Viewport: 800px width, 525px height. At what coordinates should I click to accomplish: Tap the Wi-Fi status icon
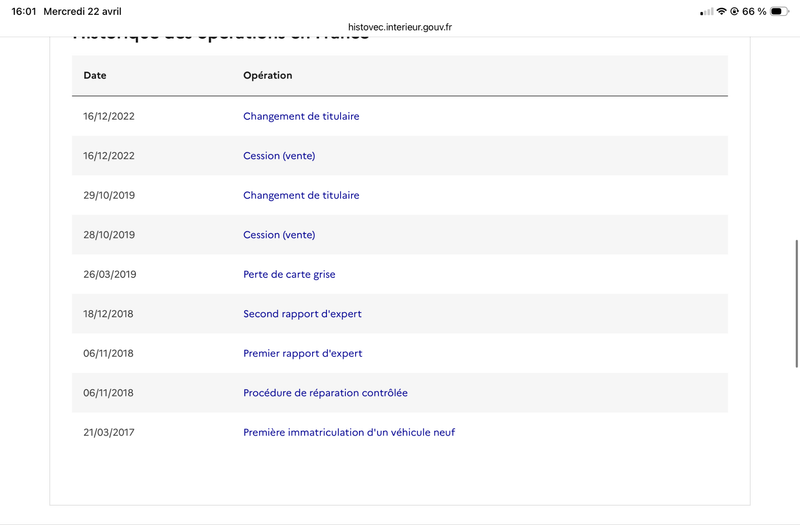(x=721, y=11)
